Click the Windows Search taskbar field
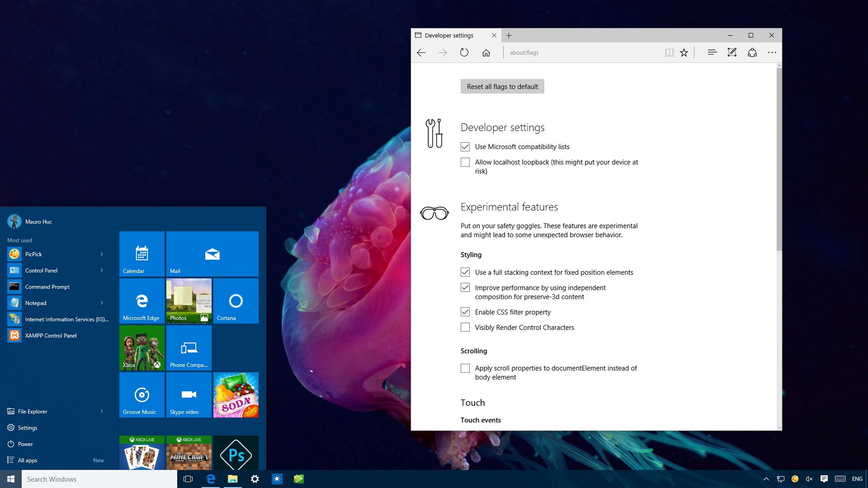 point(98,478)
